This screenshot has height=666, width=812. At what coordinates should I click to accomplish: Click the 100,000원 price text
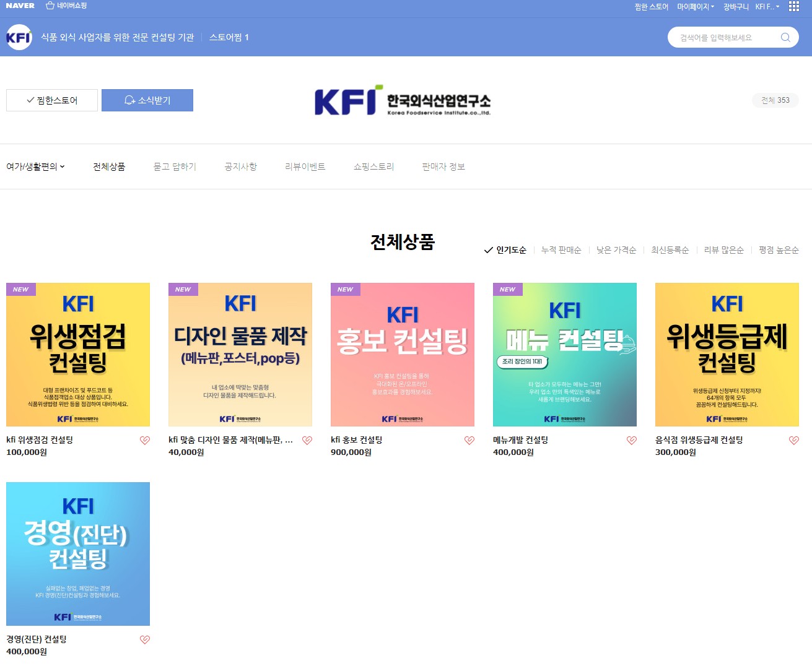pos(27,452)
